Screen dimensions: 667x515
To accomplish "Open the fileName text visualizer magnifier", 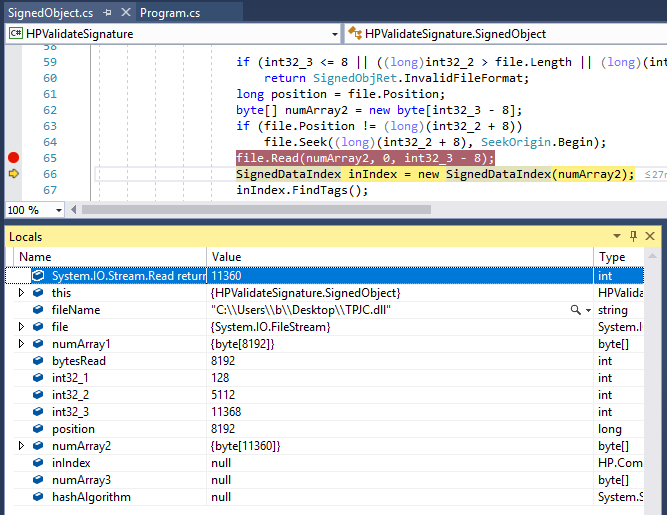I will point(575,310).
